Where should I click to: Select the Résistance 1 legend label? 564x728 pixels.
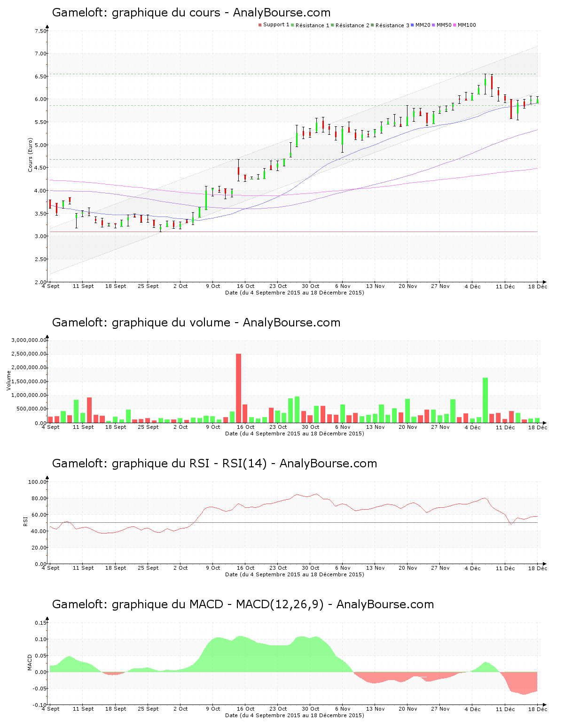pyautogui.click(x=313, y=25)
